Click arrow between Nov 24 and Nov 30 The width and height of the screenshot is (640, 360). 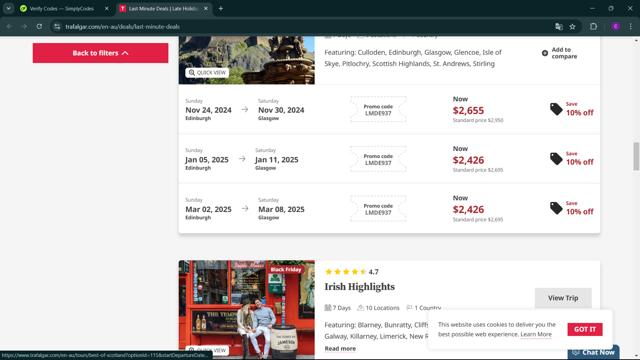[244, 109]
